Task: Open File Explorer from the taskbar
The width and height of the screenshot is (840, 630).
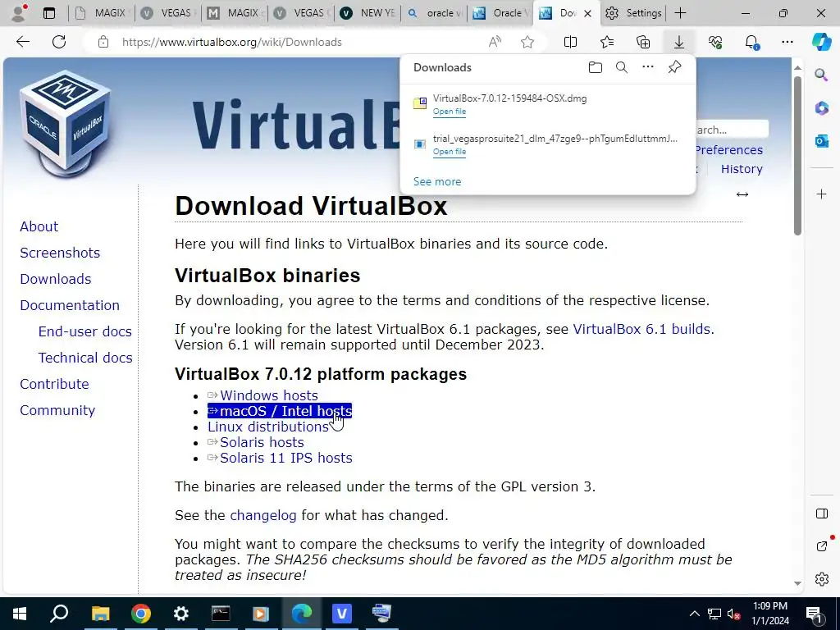Action: click(100, 614)
